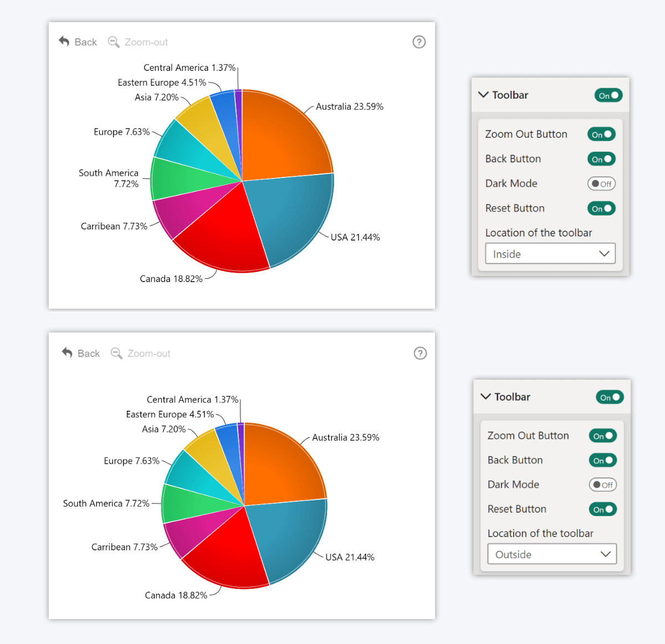The image size is (665, 644).
Task: Open the help question mark icon on bottom chart
Action: [x=420, y=354]
